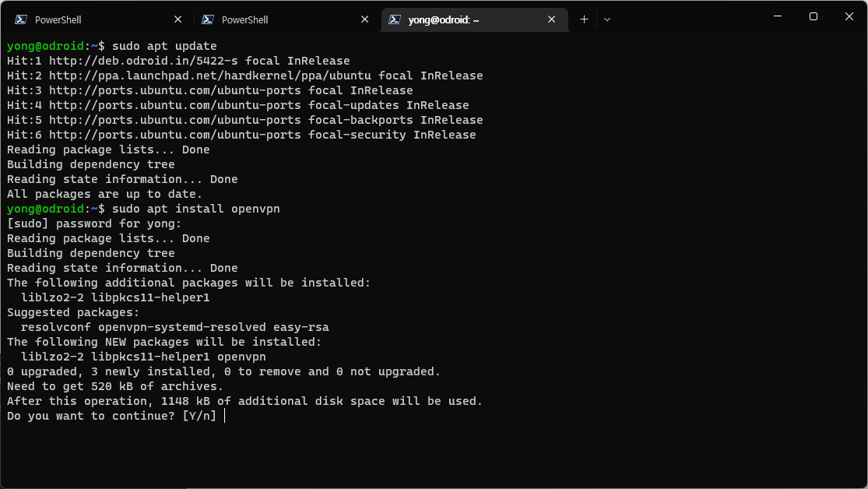Click the second PowerShell tab icon
The height and width of the screenshot is (489, 868).
(208, 19)
